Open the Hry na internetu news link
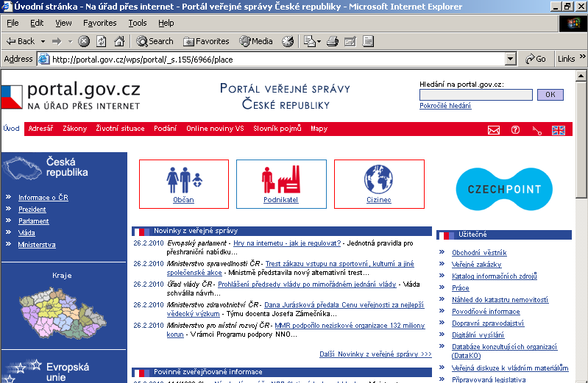The width and height of the screenshot is (588, 383). (287, 243)
